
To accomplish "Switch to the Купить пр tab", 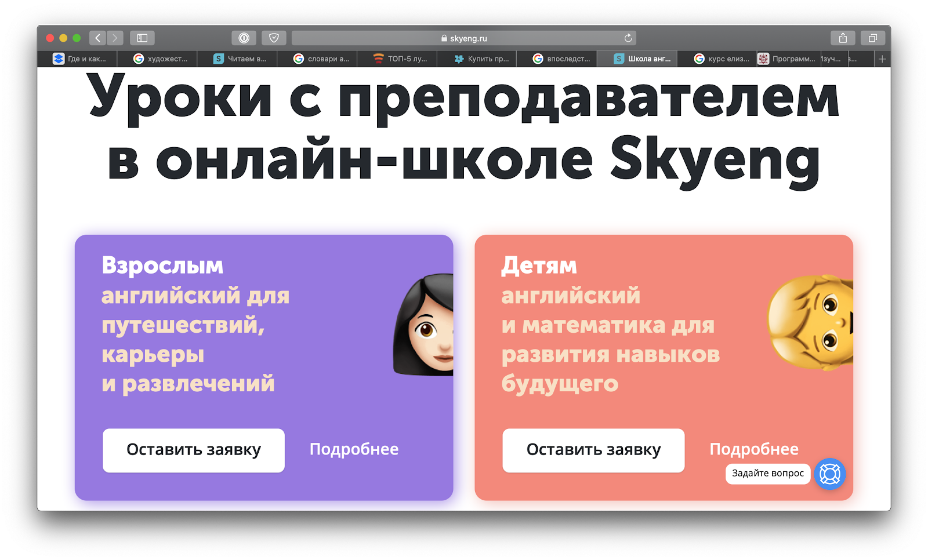I will click(x=477, y=58).
